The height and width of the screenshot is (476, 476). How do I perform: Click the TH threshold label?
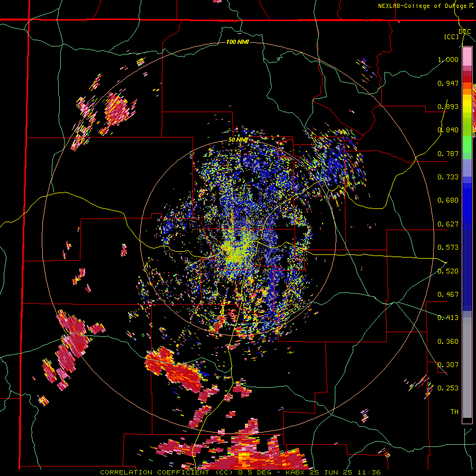point(454,412)
